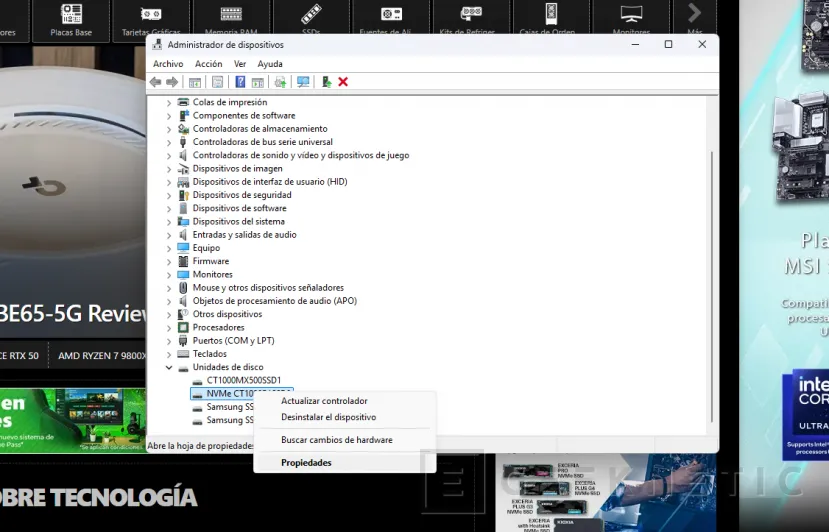
Task: Click the update driver toolbar icon
Action: click(x=280, y=82)
